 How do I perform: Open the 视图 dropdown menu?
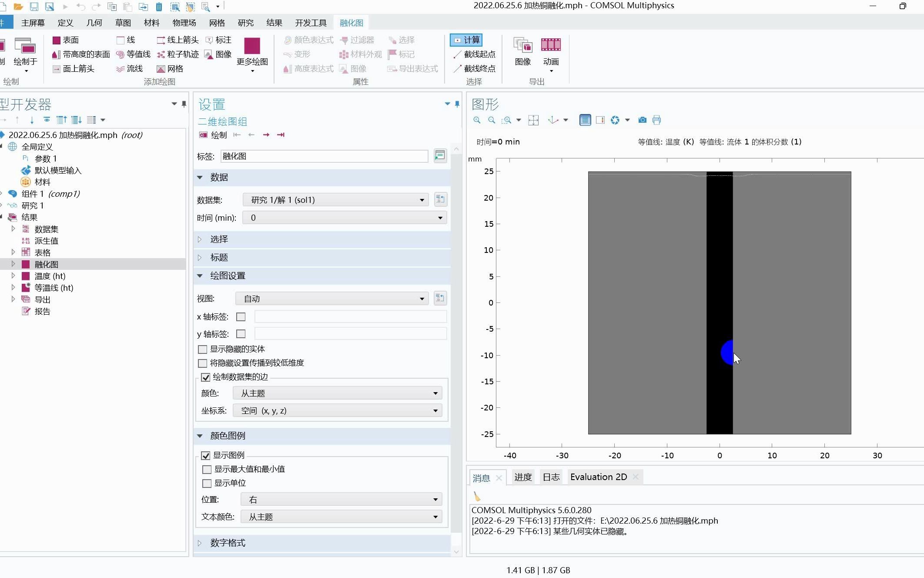coord(331,298)
